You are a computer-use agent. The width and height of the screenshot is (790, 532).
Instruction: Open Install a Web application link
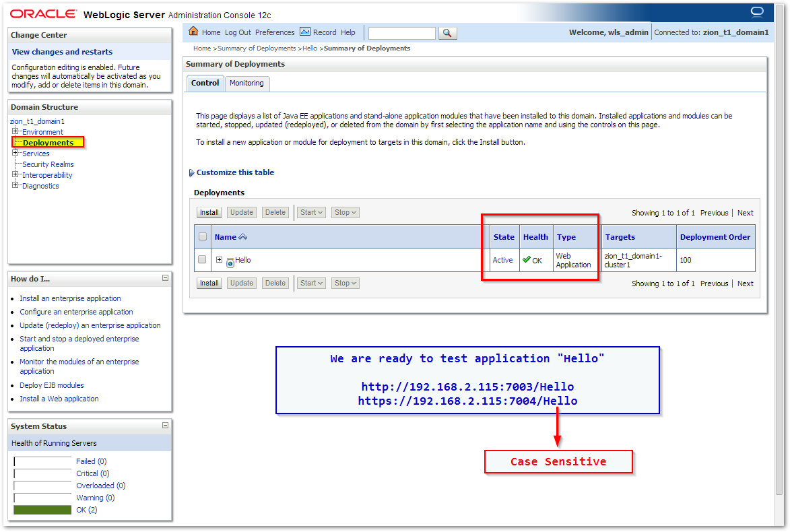pyautogui.click(x=59, y=399)
